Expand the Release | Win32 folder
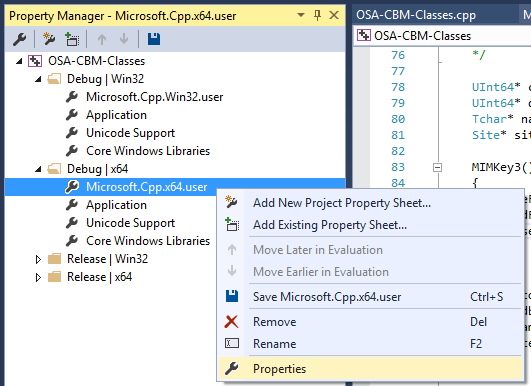Screen dimensions: 531x386 pyautogui.click(x=38, y=259)
